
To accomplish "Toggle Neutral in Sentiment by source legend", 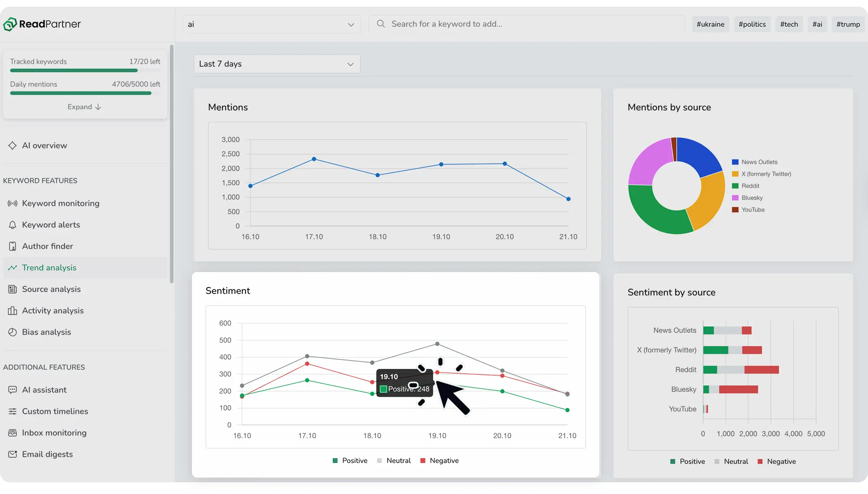I will click(731, 461).
